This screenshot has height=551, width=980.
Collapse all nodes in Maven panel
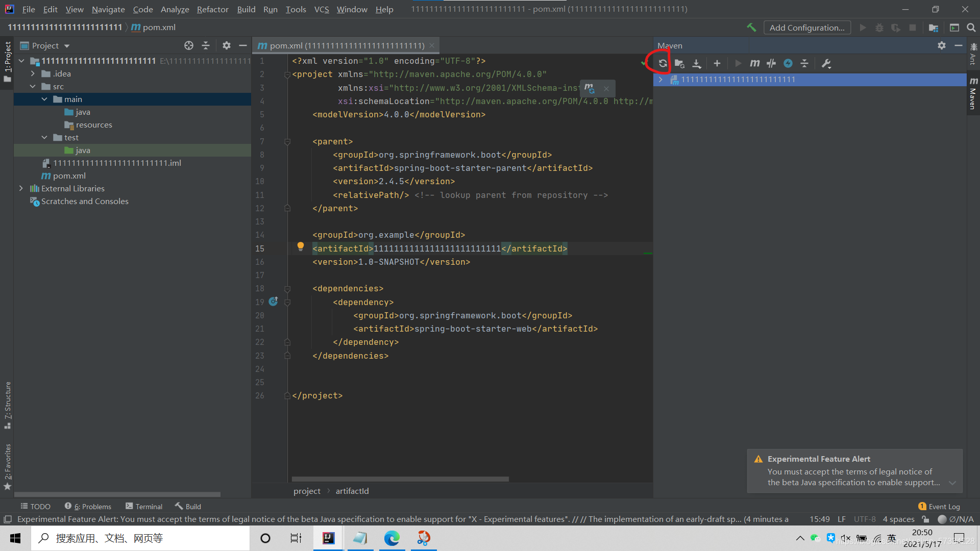[x=804, y=63]
